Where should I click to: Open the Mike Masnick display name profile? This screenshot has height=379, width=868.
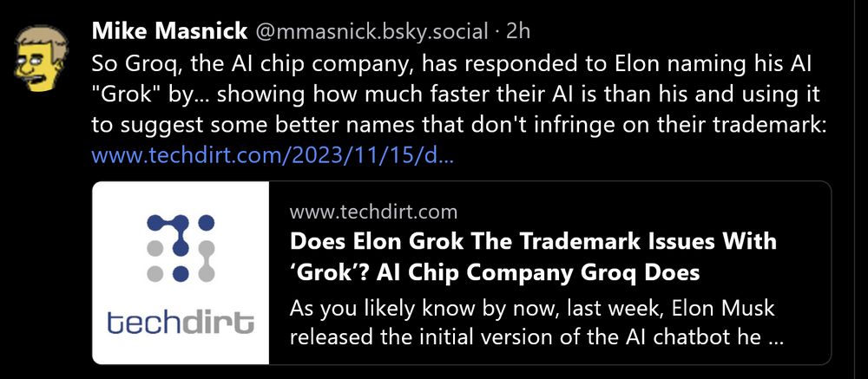pyautogui.click(x=169, y=32)
